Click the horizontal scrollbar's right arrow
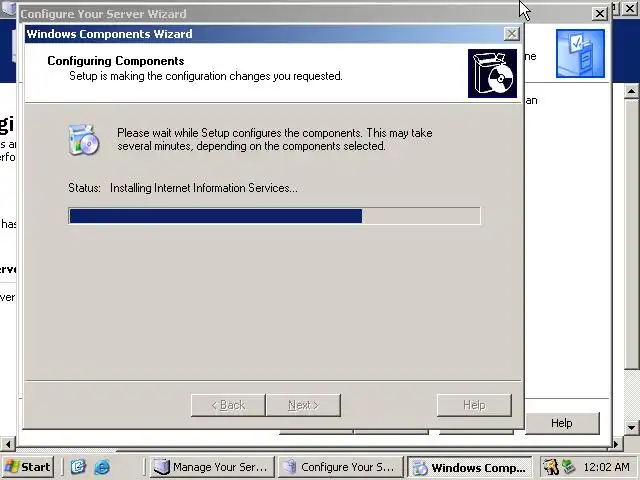The image size is (640, 480). tap(617, 443)
